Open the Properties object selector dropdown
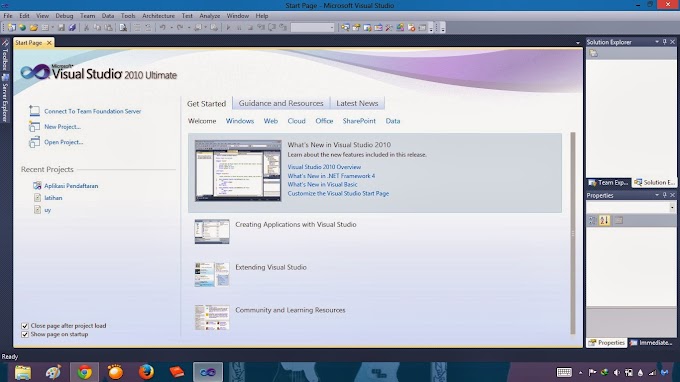This screenshot has width=680, height=382. (672, 207)
